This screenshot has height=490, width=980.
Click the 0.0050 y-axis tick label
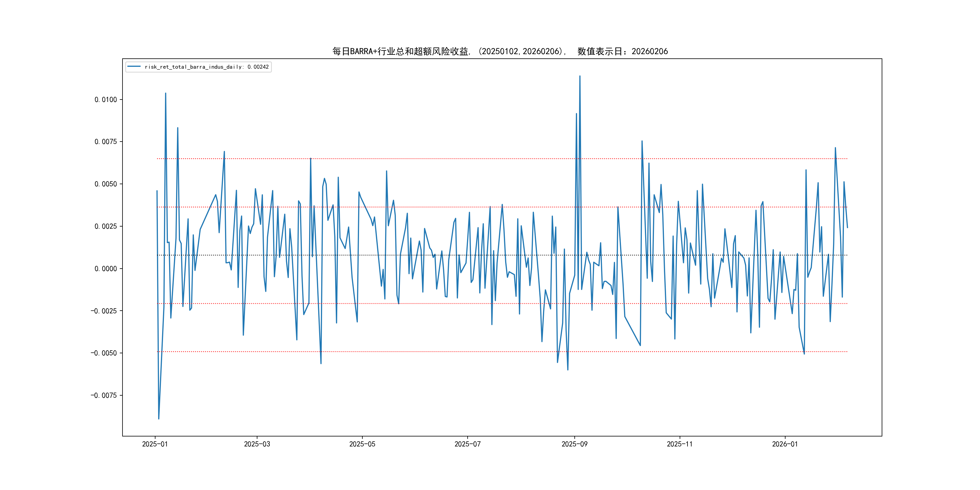tap(106, 184)
